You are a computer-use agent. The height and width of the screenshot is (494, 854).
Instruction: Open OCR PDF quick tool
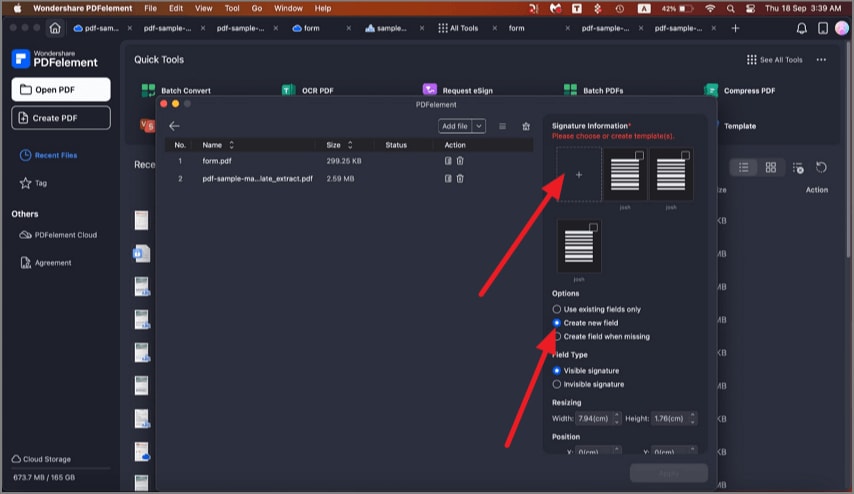click(308, 90)
